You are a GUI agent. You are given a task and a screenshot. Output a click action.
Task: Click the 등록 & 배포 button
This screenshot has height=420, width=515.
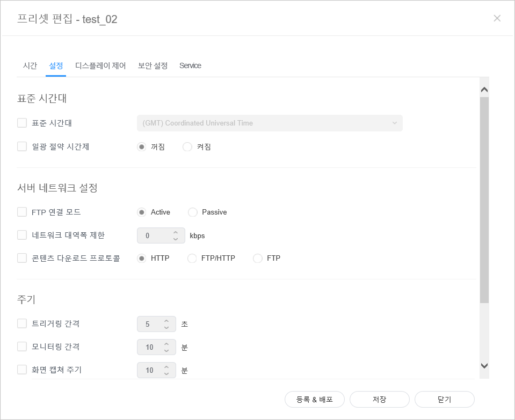[x=315, y=400]
